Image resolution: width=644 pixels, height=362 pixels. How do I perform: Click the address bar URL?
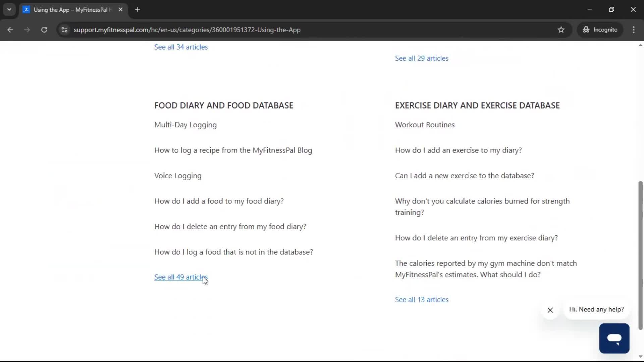(187, 30)
